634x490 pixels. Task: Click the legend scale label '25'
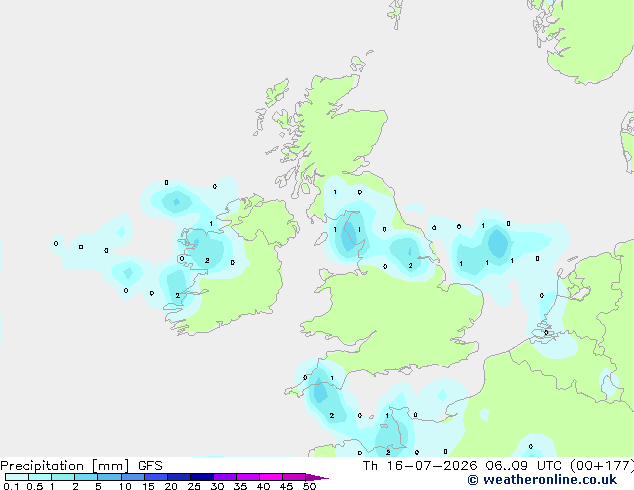[194, 486]
